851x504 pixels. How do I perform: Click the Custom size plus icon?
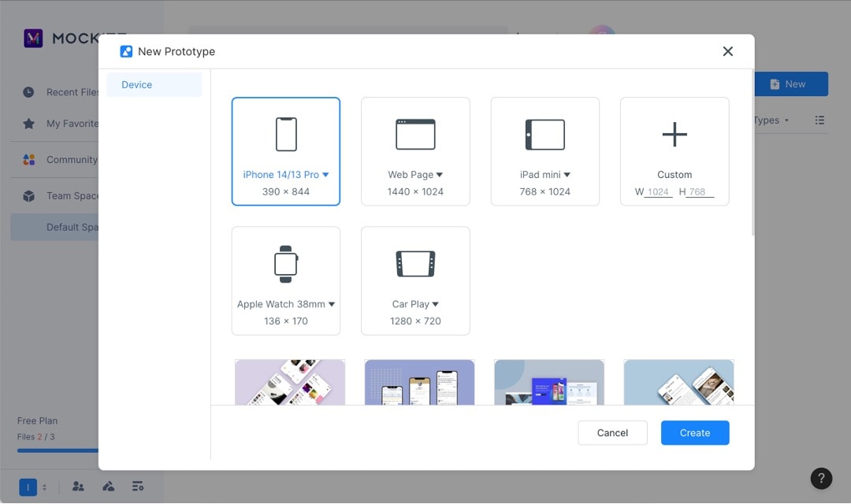tap(674, 134)
